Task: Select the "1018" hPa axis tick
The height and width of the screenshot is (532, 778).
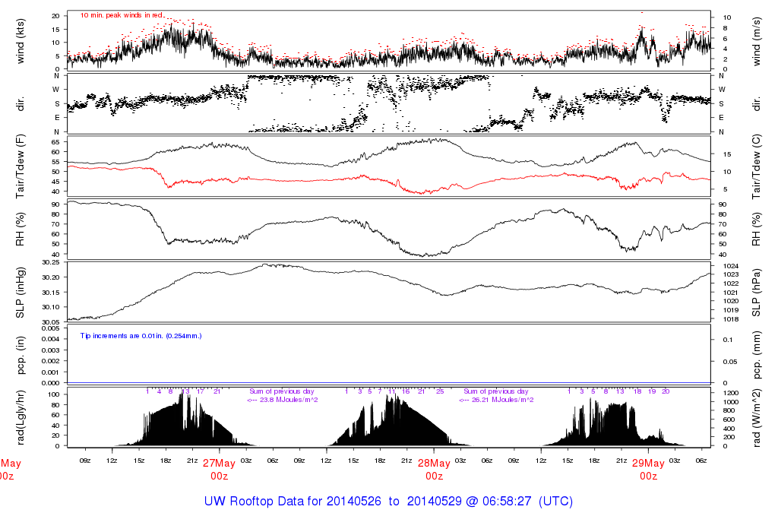Action: [732, 319]
